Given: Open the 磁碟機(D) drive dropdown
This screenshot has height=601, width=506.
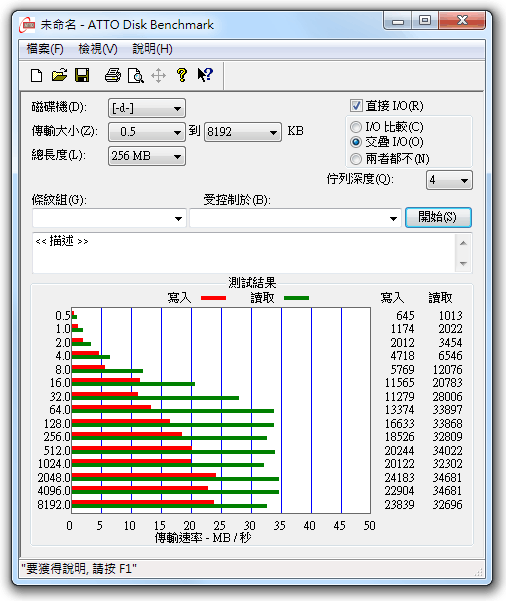Looking at the screenshot, I should tap(147, 108).
